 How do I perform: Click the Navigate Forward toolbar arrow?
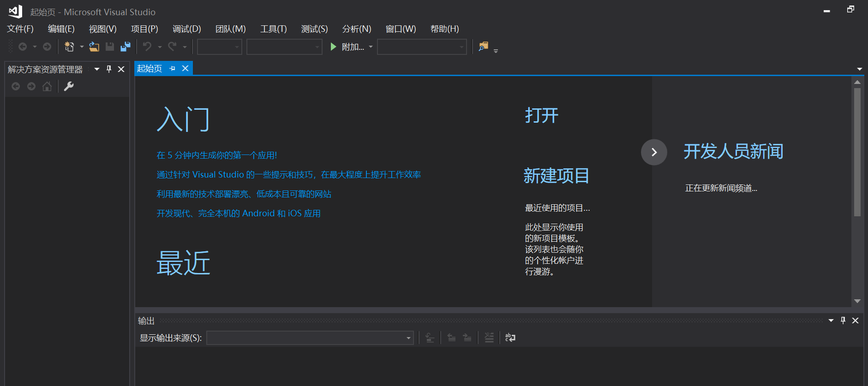coord(47,47)
